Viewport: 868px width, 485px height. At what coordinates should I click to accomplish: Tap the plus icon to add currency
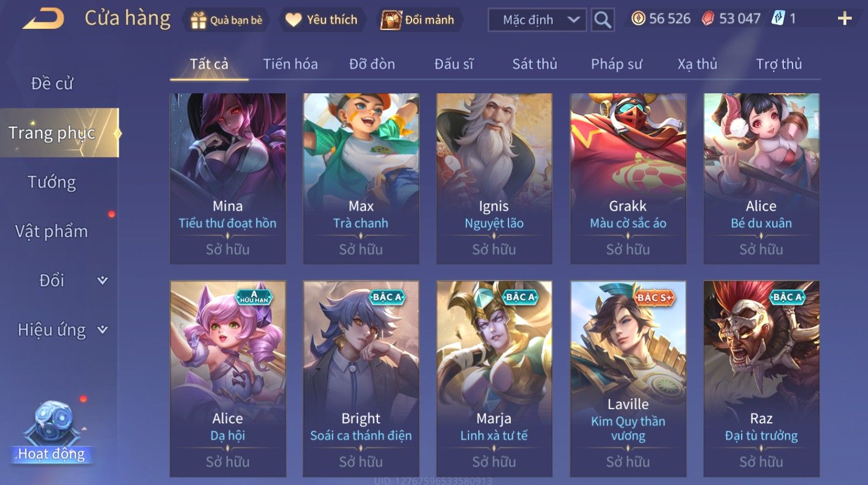[x=844, y=19]
